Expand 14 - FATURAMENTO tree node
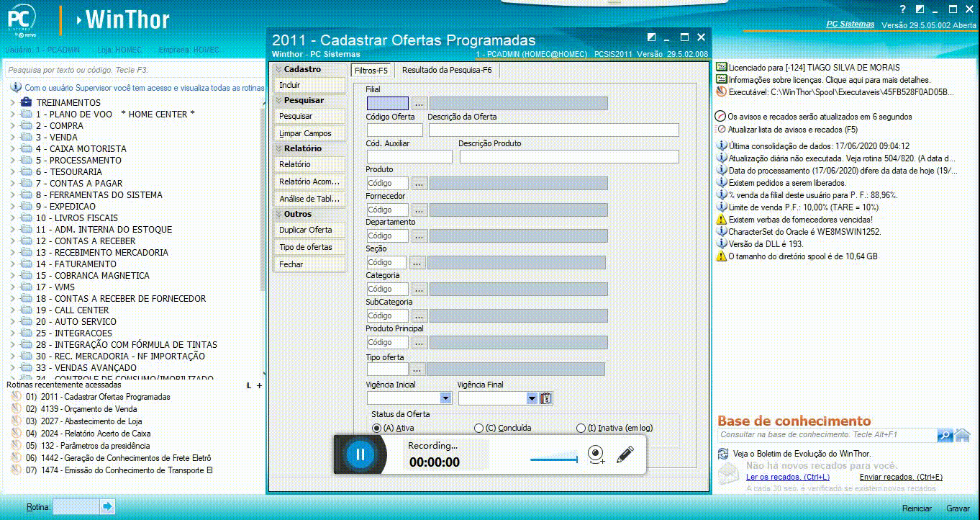Viewport: 980px width, 520px height. point(13,264)
